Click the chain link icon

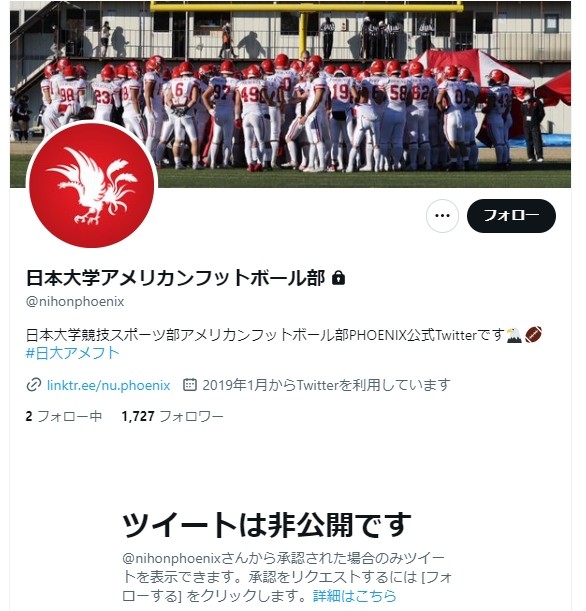click(x=34, y=385)
